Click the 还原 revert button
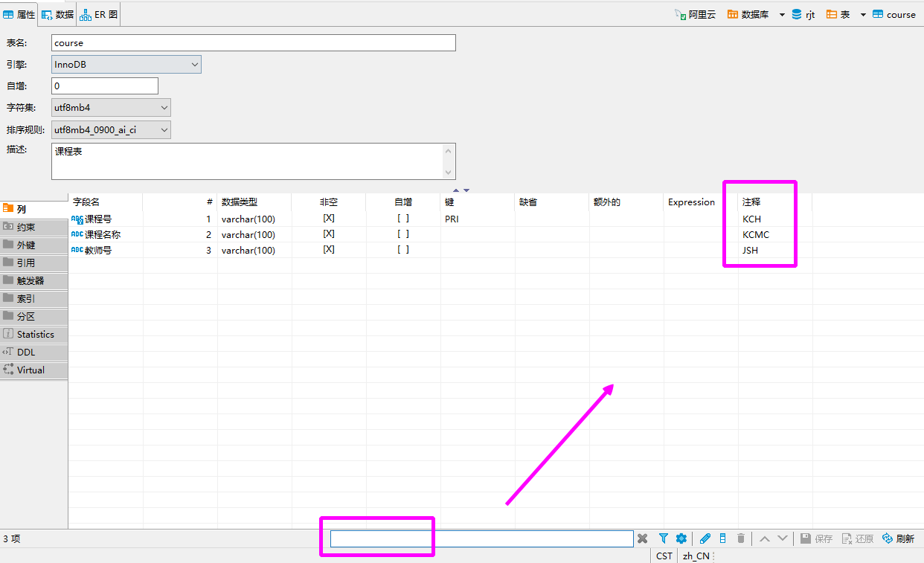The image size is (924, 563). (x=857, y=538)
